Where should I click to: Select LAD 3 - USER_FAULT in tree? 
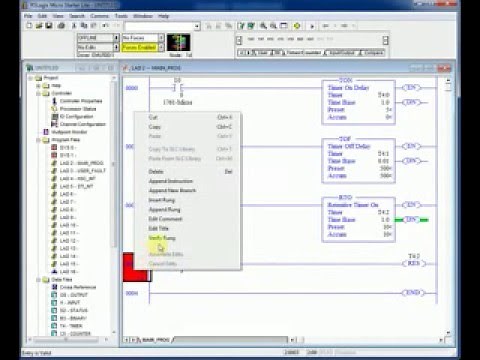pos(82,171)
